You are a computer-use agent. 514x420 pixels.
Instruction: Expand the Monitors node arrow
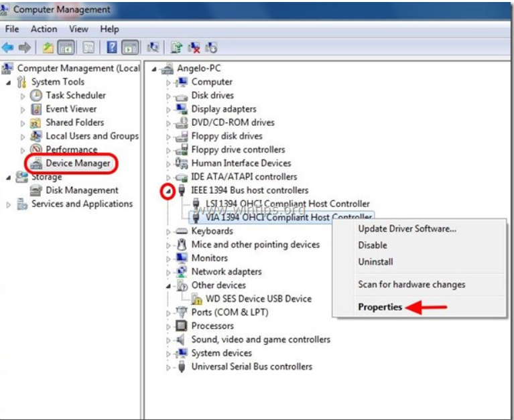pos(168,259)
